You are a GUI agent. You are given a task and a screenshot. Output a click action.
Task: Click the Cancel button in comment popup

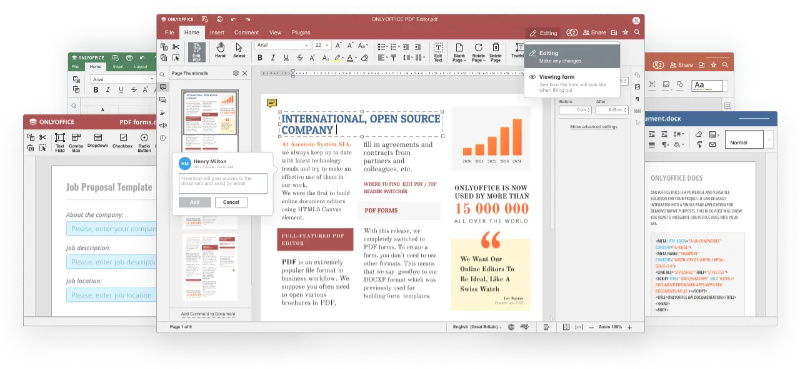(231, 202)
